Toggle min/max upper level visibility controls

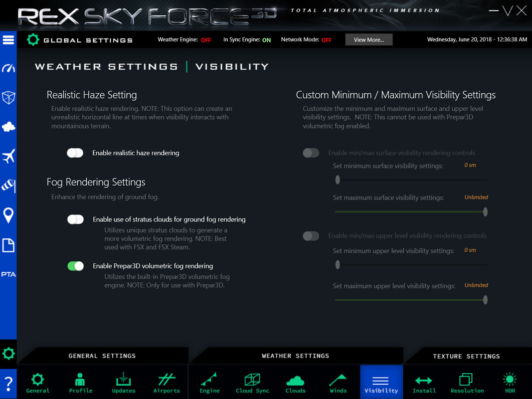pyautogui.click(x=311, y=236)
